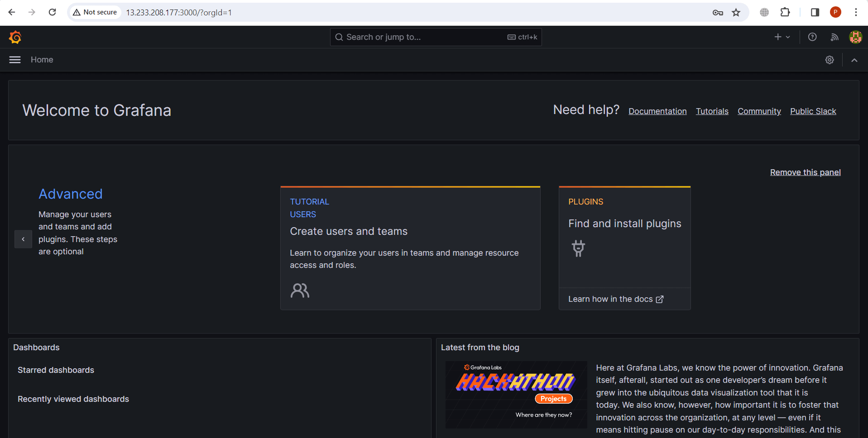Screen dimensions: 868x438
Task: Click the Not secure site indicator
Action: [x=95, y=12]
